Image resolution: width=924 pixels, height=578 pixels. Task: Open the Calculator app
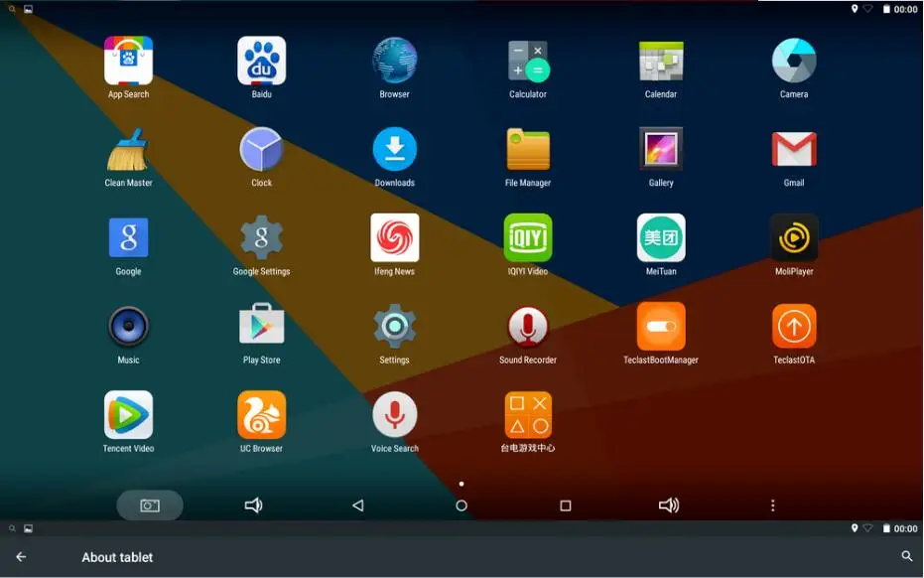528,61
